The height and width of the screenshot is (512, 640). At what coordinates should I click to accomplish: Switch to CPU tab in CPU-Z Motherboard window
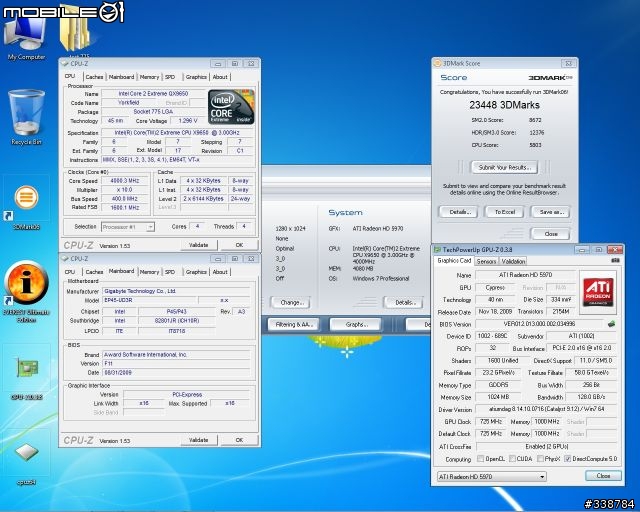(x=70, y=272)
